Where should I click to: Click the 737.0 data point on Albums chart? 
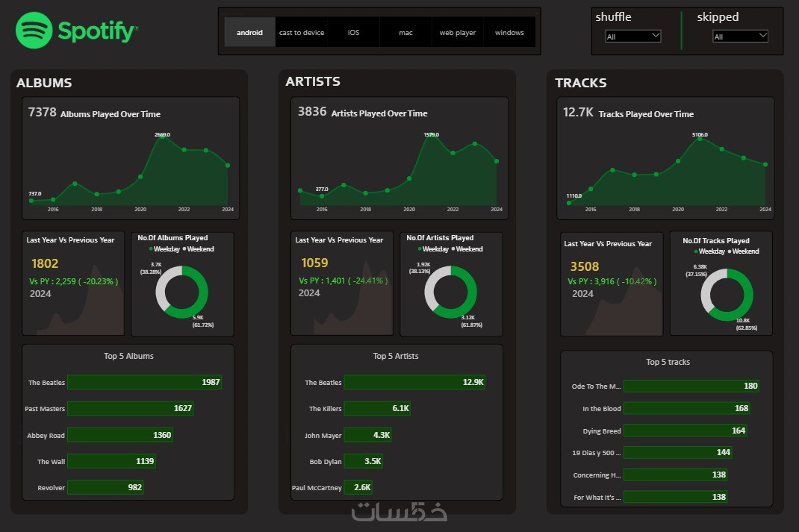(31, 201)
